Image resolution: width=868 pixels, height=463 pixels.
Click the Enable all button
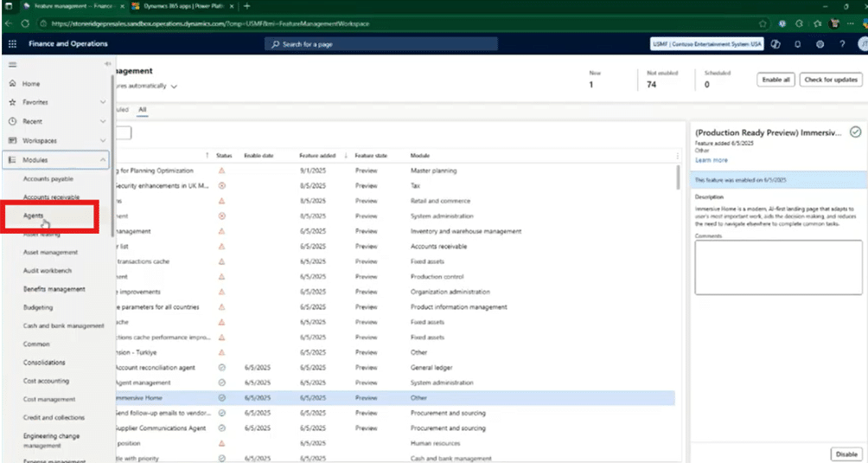tap(775, 80)
